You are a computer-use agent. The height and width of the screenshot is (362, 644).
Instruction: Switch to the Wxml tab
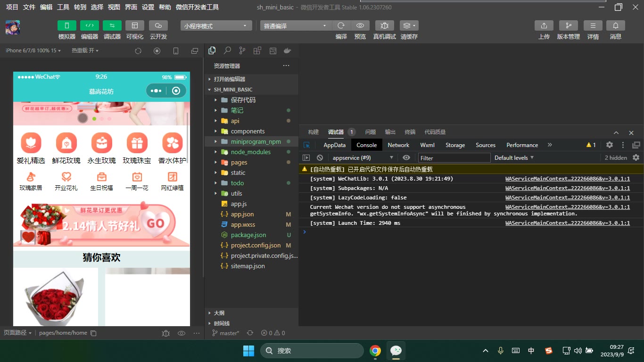tap(427, 145)
